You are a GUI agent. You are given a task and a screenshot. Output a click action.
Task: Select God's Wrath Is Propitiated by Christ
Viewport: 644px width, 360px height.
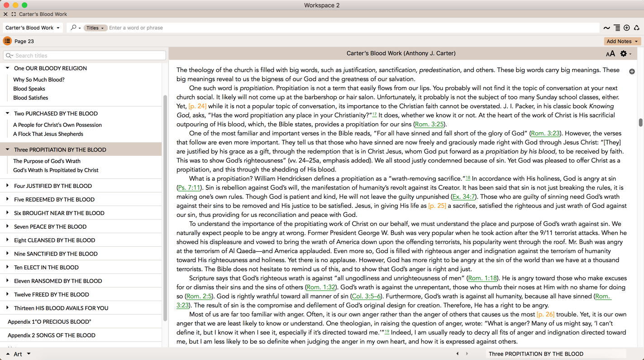(56, 170)
